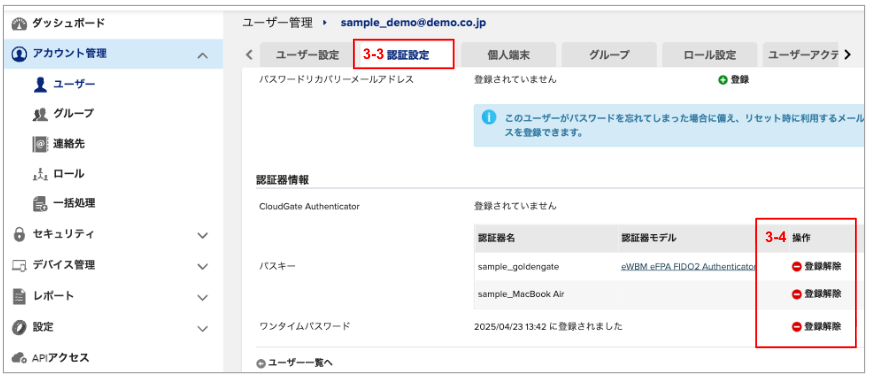This screenshot has height=380, width=871.
Task: Click the APIアクセス cloud icon
Action: tap(19, 357)
